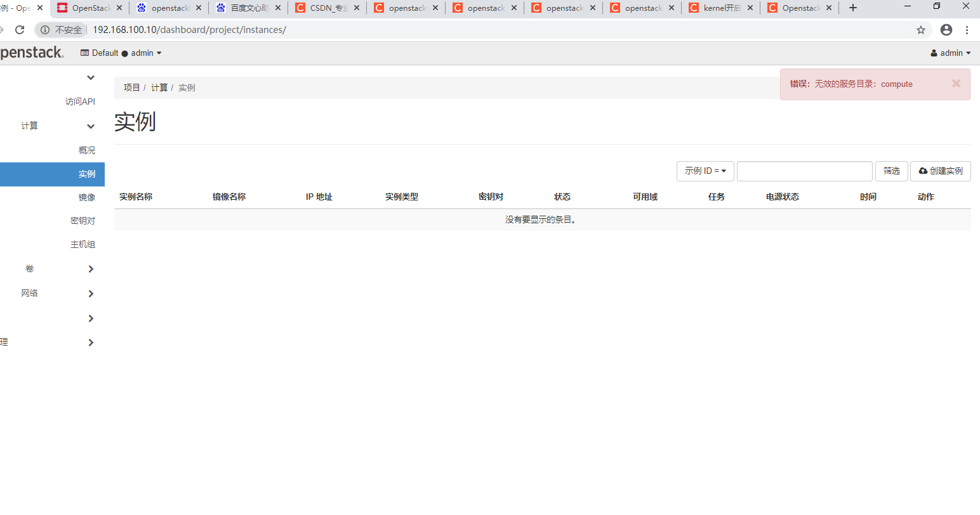Viewport: 980px width, 515px height.
Task: Click the OpenStack logo
Action: [x=32, y=53]
